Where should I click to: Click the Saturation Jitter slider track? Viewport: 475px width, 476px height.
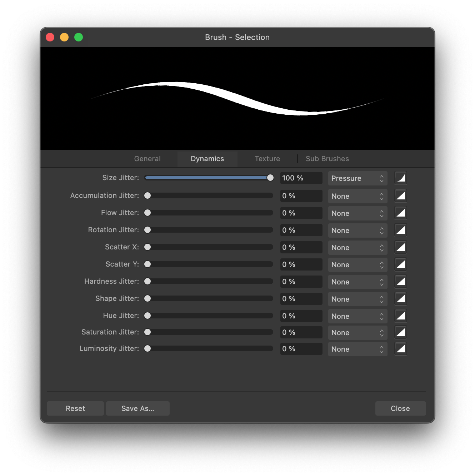(209, 332)
